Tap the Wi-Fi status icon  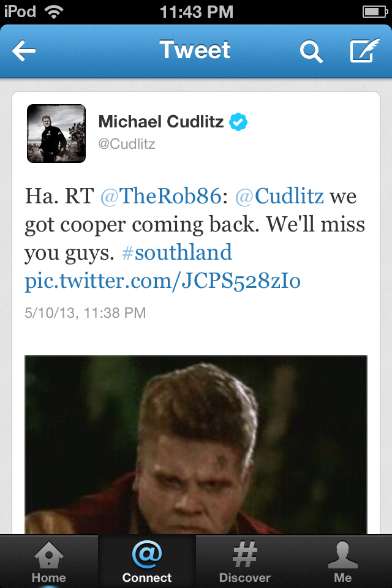tap(54, 12)
